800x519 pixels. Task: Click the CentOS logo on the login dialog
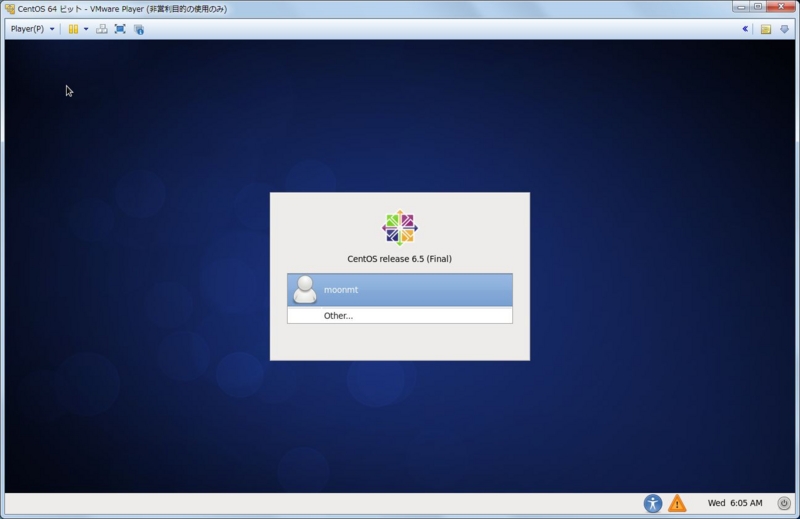pos(399,228)
